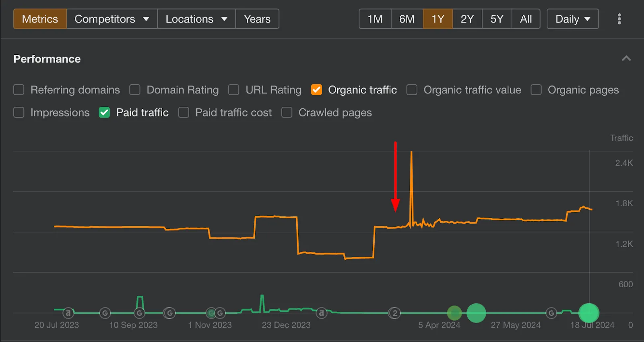Click the 'a' marker near 20 Jul 2023

[x=68, y=313]
